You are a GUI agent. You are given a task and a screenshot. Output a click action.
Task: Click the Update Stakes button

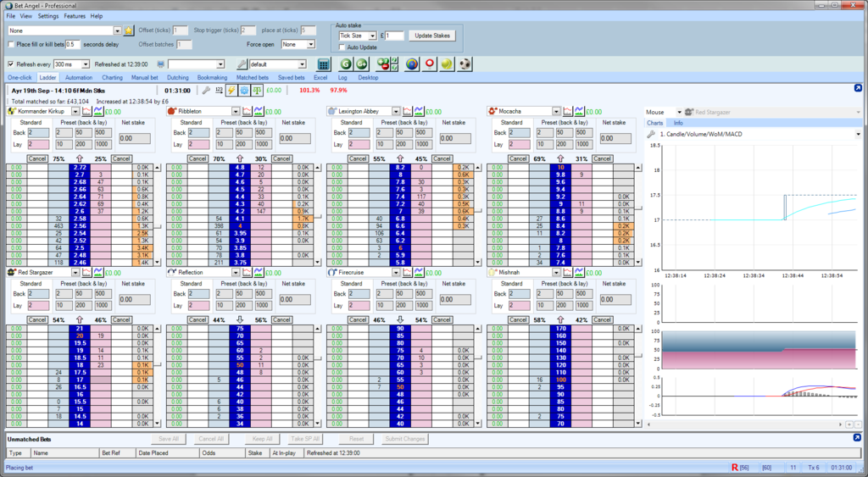pos(432,36)
